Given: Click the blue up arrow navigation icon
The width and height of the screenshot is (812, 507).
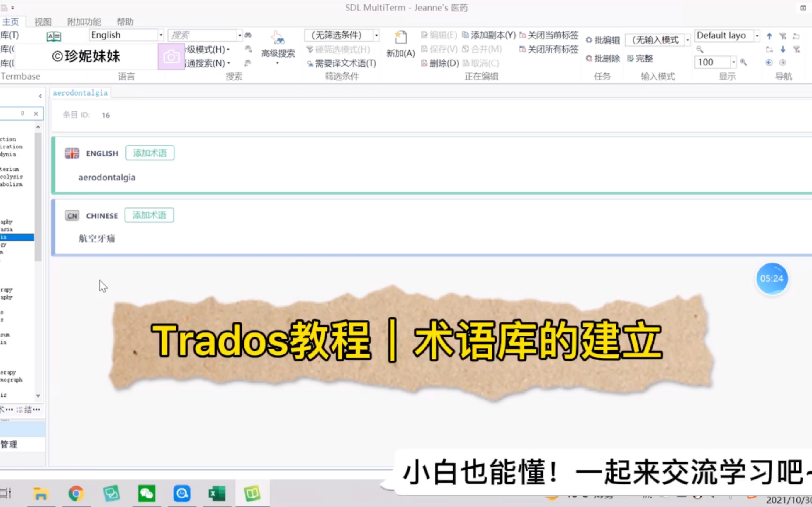Looking at the screenshot, I should pyautogui.click(x=769, y=36).
